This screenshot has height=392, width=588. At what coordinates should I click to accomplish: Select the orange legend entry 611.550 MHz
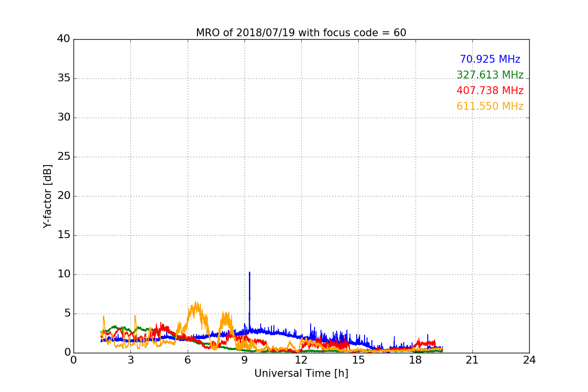pyautogui.click(x=490, y=106)
